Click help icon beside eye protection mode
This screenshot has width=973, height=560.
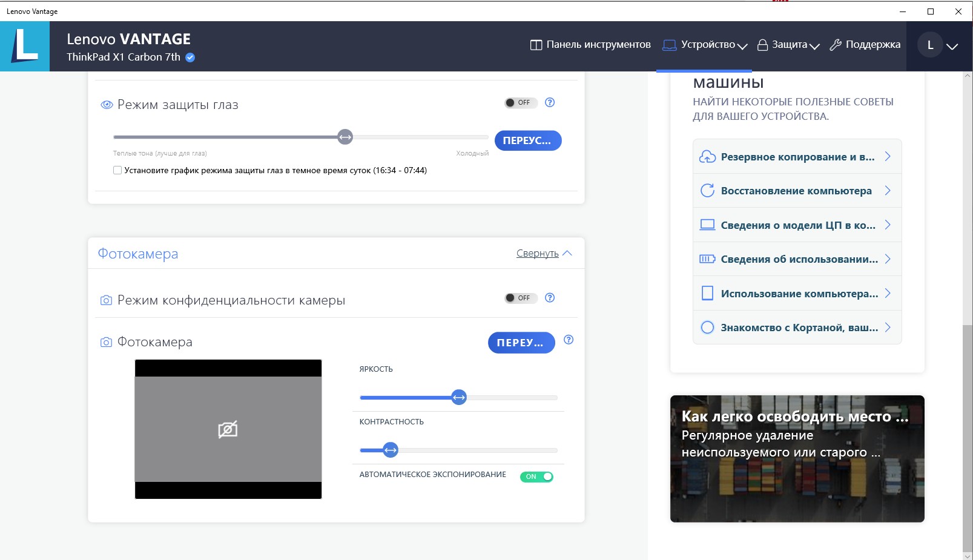click(x=550, y=102)
